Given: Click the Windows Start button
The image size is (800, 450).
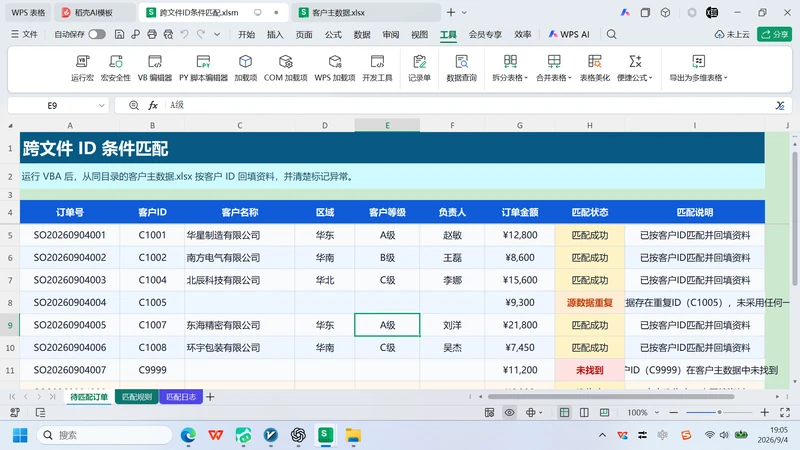Looking at the screenshot, I should (20, 435).
